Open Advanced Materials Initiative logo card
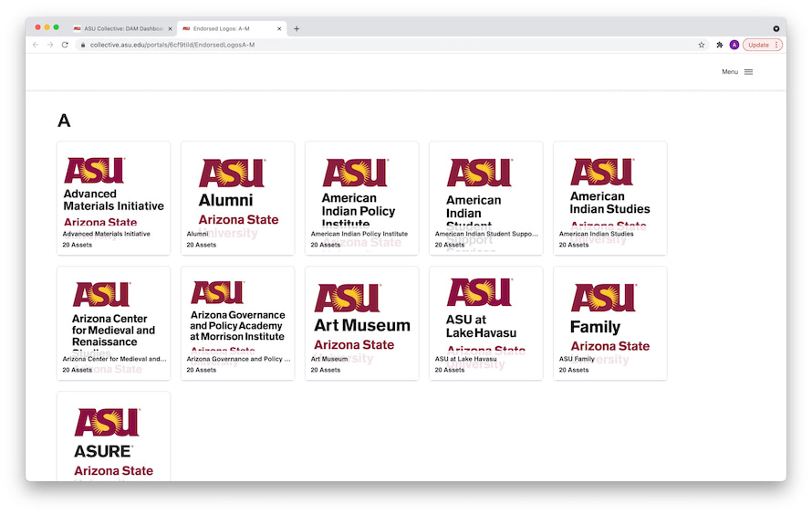The height and width of the screenshot is (515, 812). 113,198
